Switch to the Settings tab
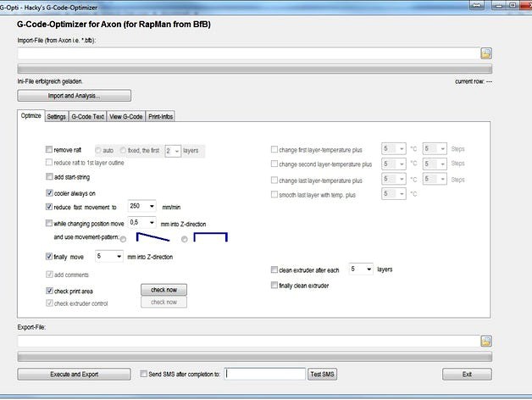 point(56,116)
